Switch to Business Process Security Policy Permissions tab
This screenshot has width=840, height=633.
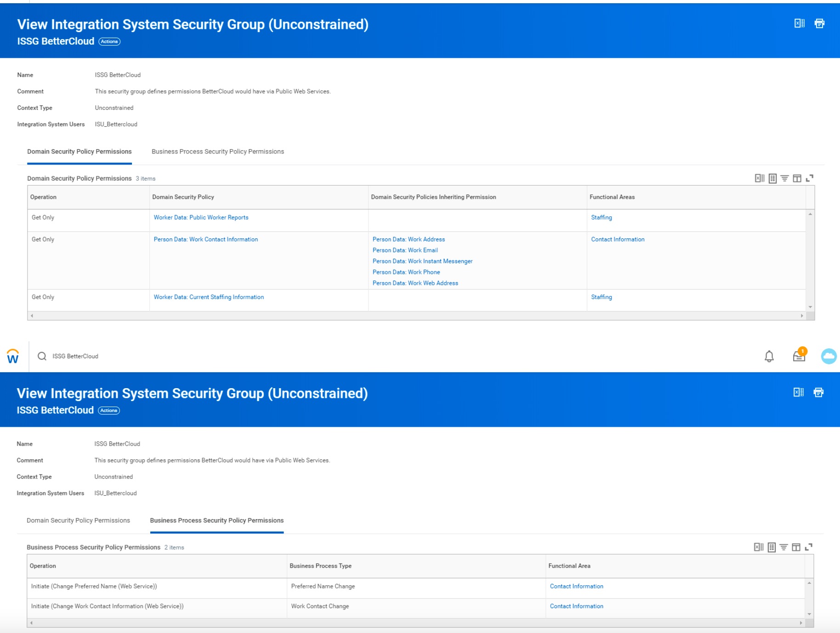217,152
